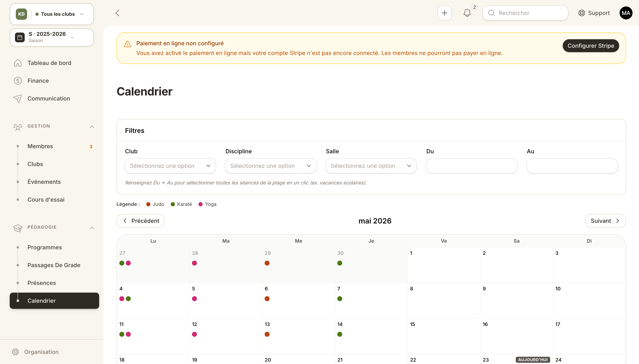Click the Organisation gear icon
This screenshot has height=364, width=639.
(x=16, y=352)
